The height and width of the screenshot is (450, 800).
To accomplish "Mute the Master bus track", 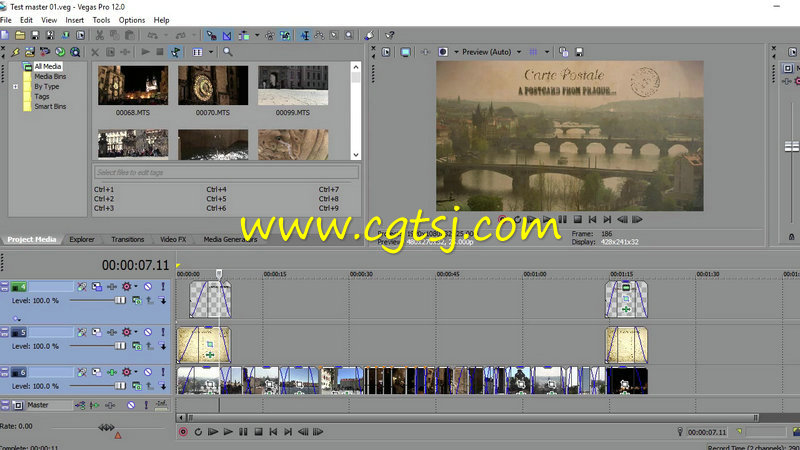I will point(131,405).
